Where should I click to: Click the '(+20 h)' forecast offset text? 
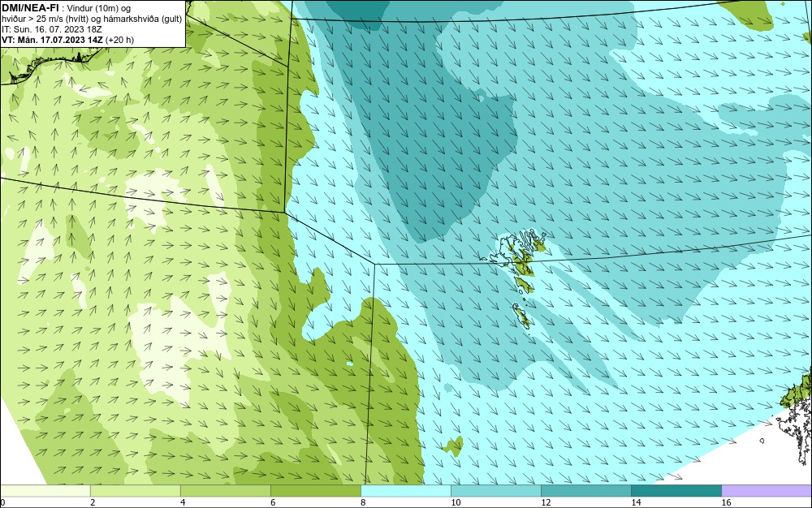tap(119, 40)
